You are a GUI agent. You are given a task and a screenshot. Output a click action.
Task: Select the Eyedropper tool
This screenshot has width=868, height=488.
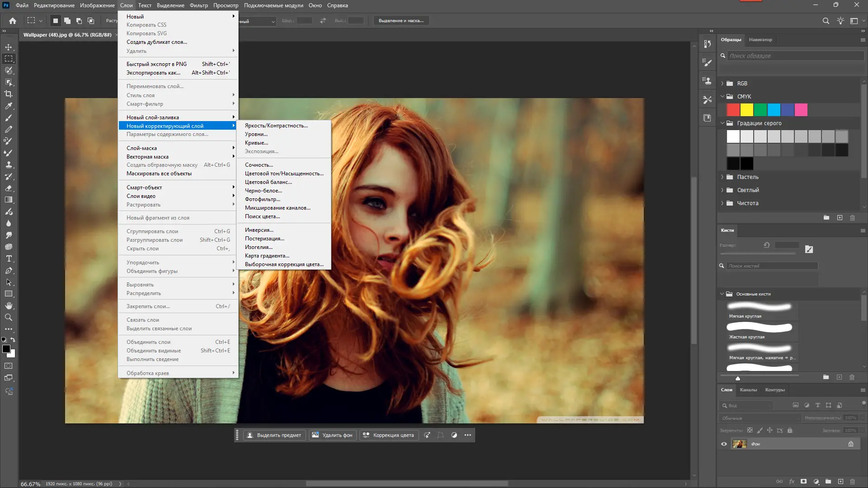pyautogui.click(x=9, y=106)
